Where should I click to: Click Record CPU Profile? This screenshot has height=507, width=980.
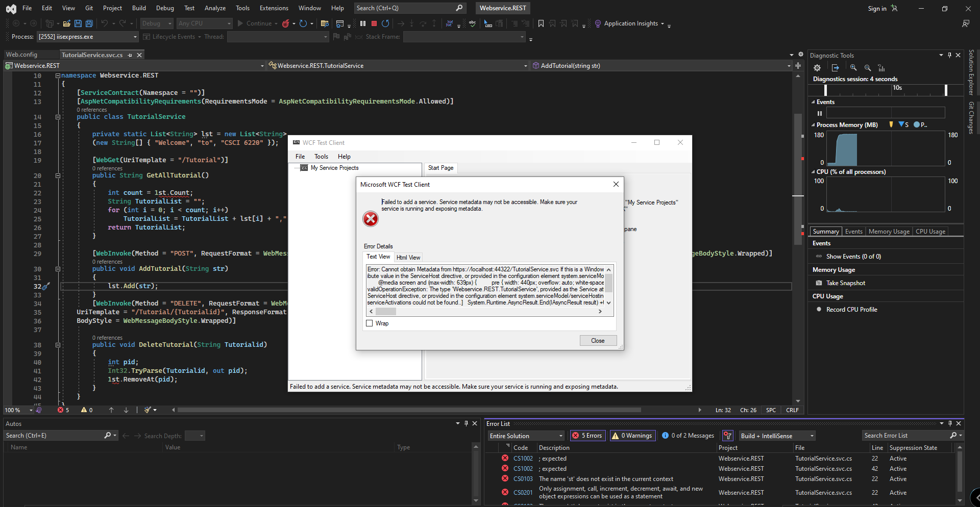[x=851, y=310]
